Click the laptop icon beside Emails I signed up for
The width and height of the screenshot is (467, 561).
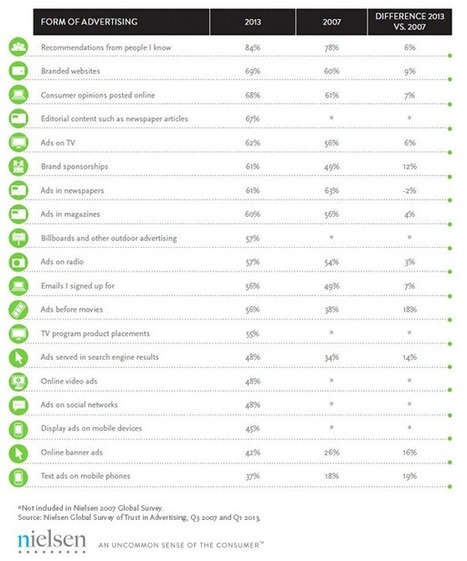coord(18,286)
